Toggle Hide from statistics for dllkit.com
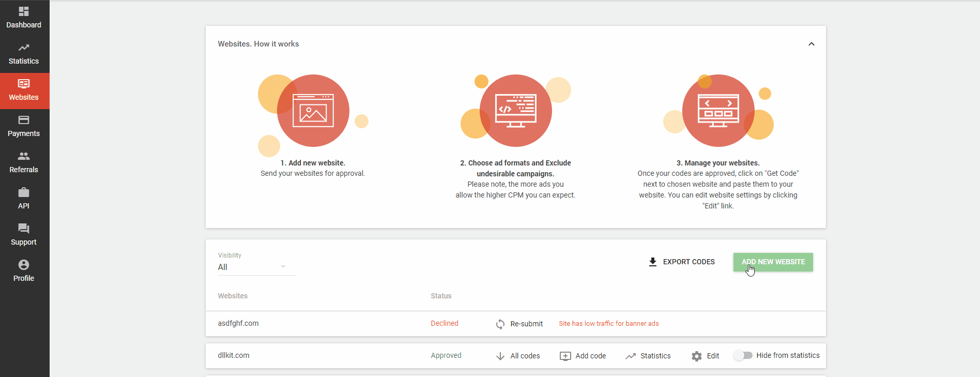The width and height of the screenshot is (980, 377). pos(743,356)
